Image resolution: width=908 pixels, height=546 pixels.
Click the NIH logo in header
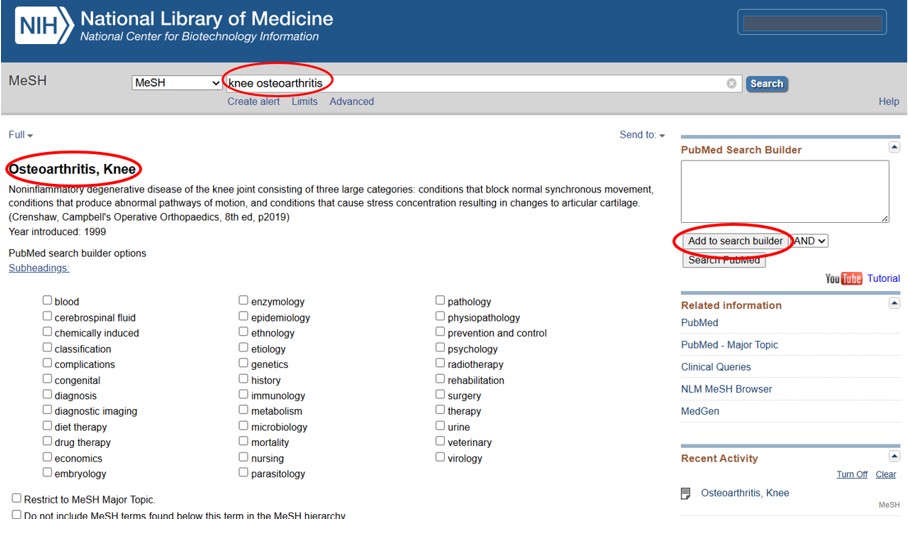point(43,26)
